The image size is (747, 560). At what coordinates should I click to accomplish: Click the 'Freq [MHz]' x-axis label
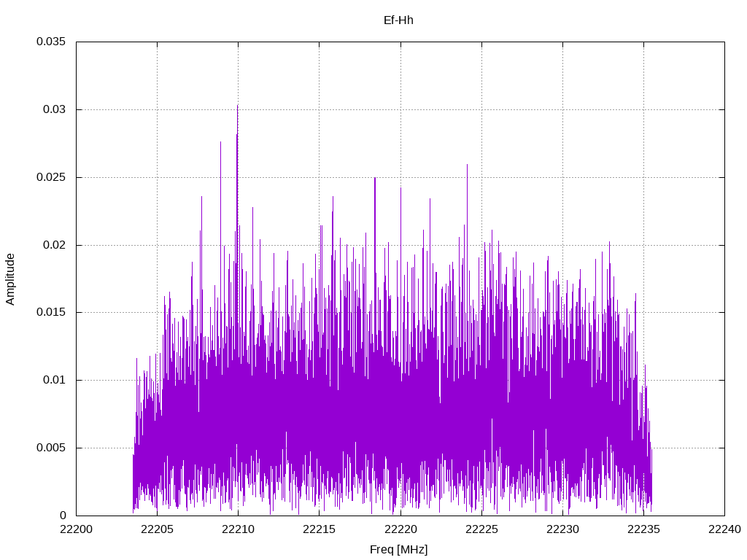399,550
